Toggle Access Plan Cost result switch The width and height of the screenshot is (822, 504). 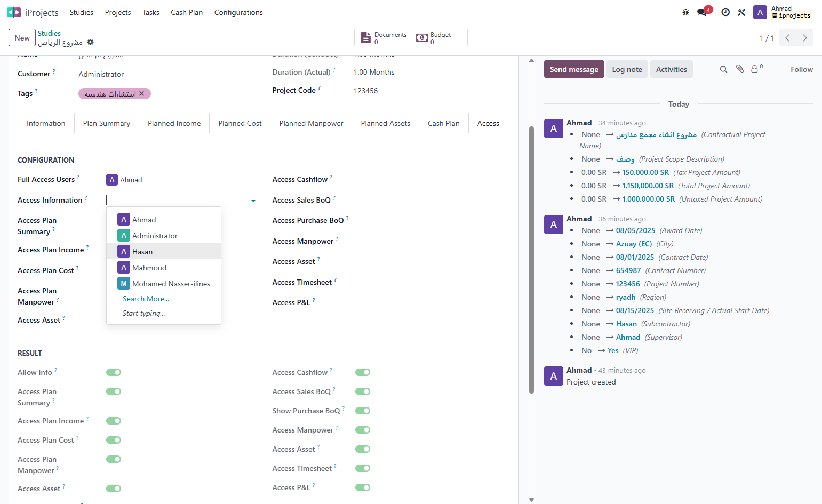pyautogui.click(x=114, y=440)
